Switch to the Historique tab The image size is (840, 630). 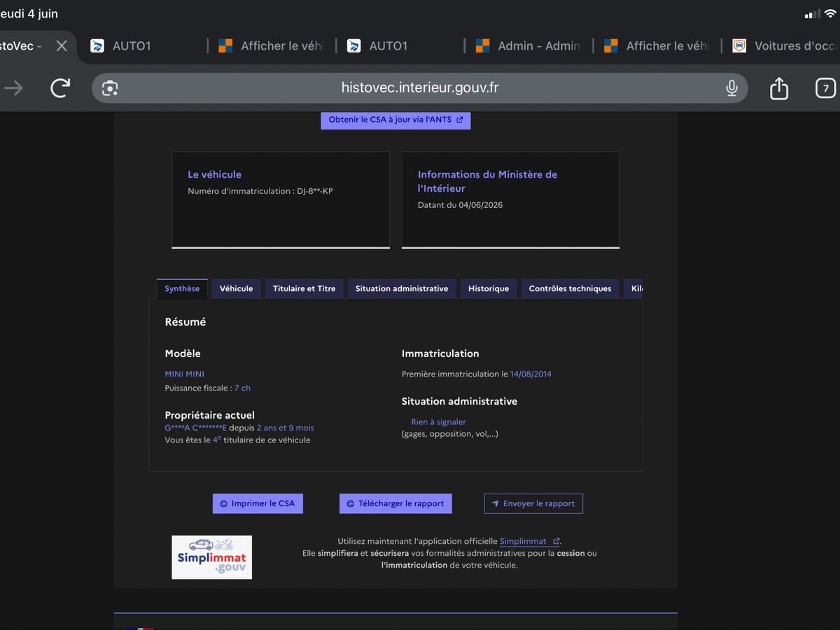(489, 288)
